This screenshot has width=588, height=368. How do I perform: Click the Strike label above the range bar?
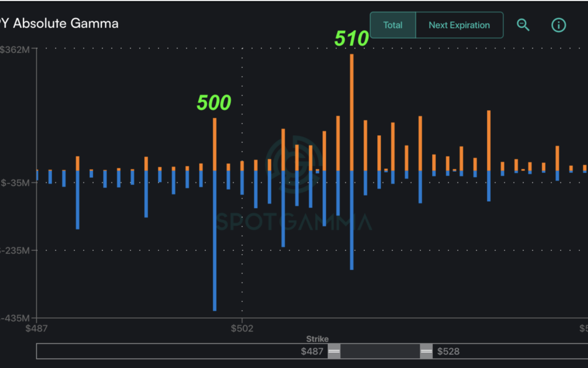[317, 339]
